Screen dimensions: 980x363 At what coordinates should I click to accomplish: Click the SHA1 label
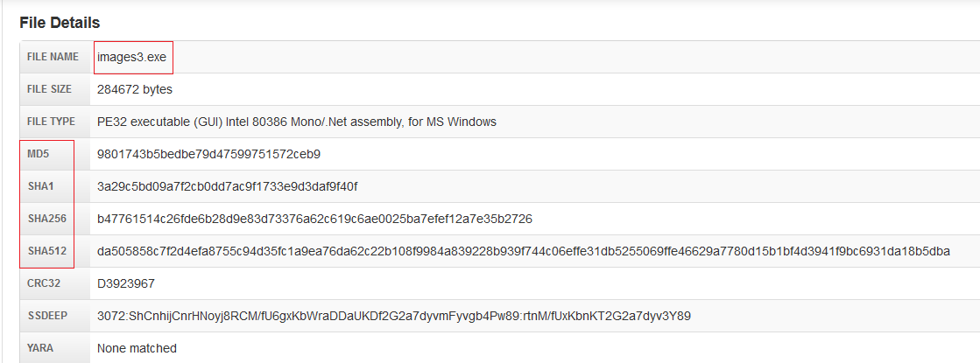click(39, 186)
